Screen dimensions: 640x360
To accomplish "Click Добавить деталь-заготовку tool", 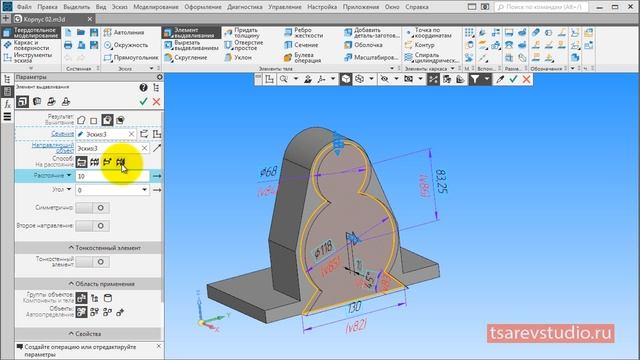I will [x=371, y=33].
